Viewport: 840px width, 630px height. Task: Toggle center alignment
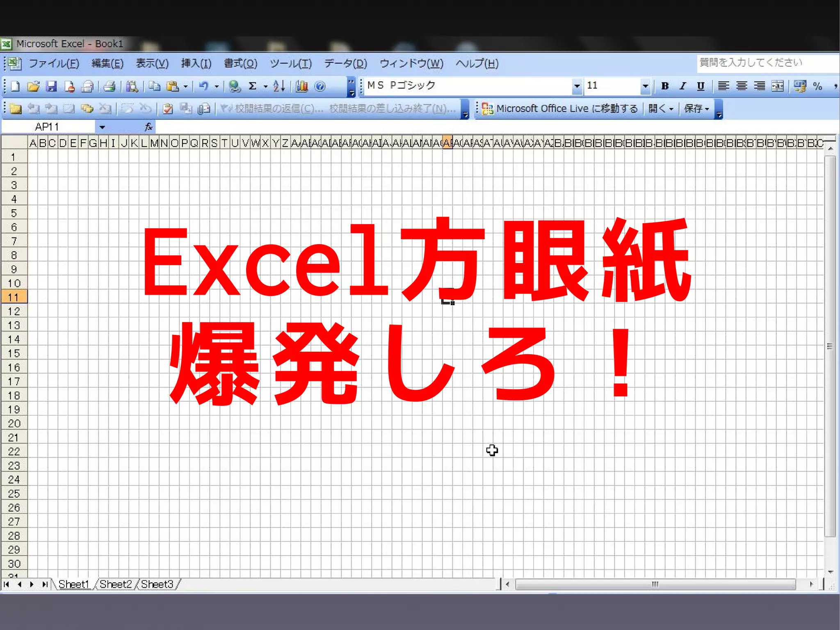(x=742, y=86)
